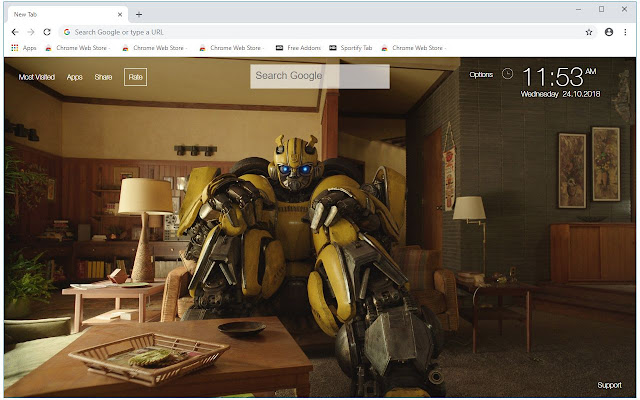Click the Support link at the bottom
This screenshot has height=400, width=640.
coord(609,385)
